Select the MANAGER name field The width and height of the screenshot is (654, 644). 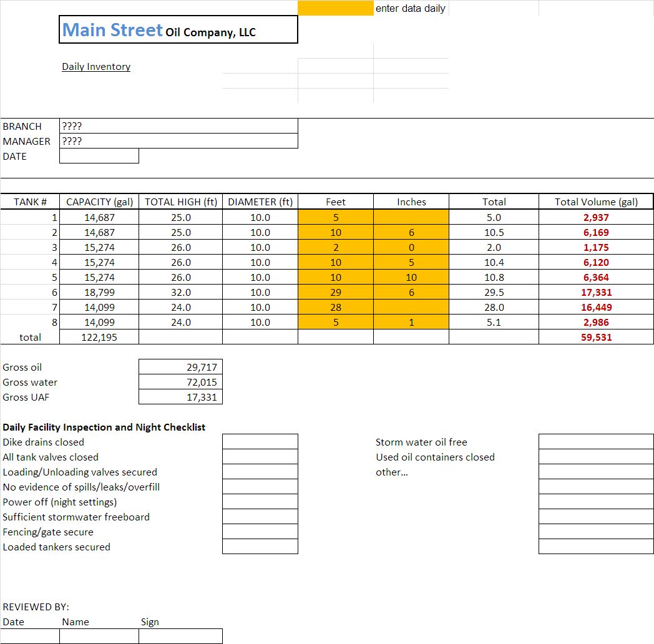[x=178, y=141]
